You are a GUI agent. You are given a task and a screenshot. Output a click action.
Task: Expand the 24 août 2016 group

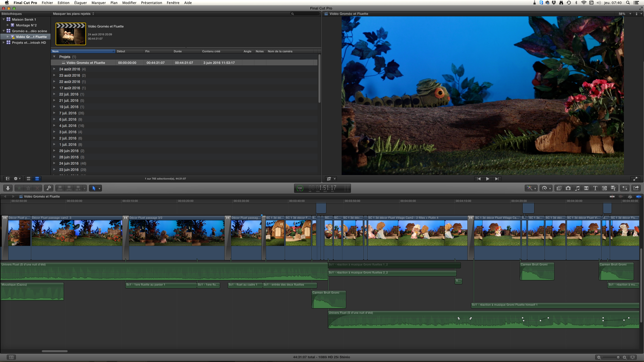[x=54, y=69]
